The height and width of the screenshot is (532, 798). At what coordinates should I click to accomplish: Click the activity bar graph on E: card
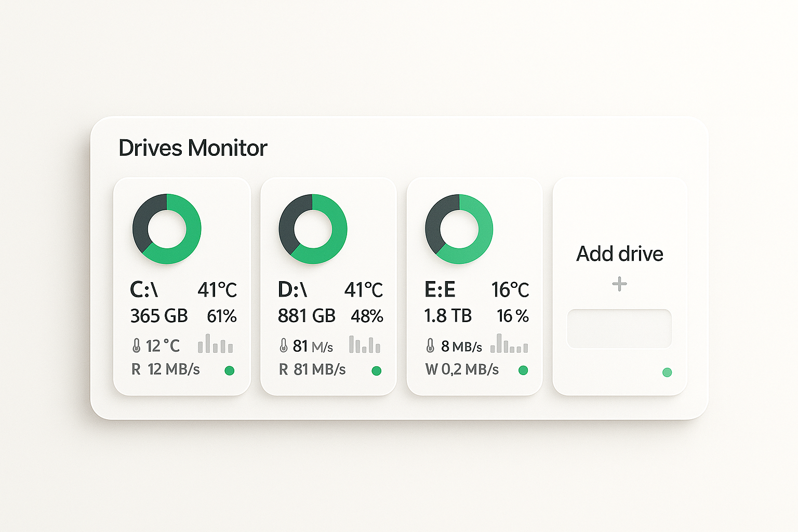[x=509, y=344]
